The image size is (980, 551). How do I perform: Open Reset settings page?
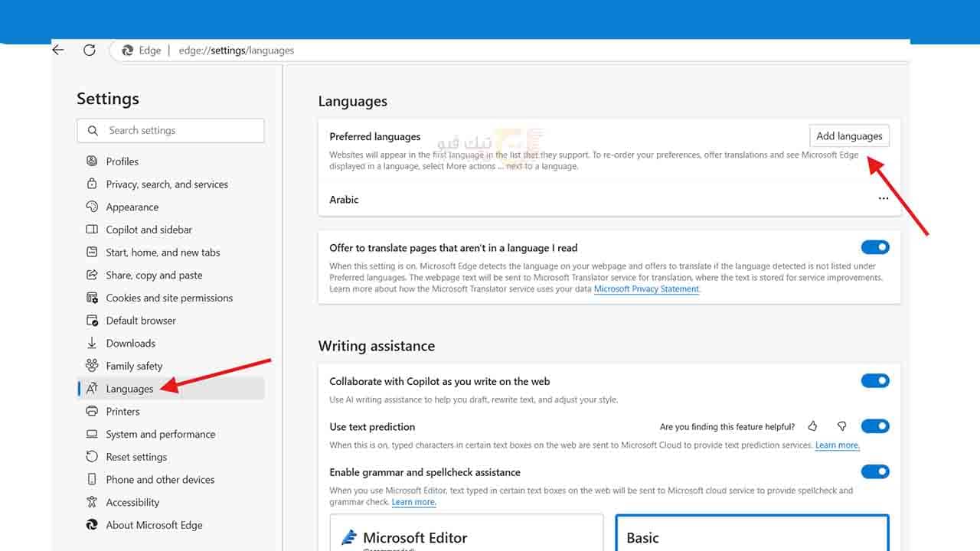136,457
